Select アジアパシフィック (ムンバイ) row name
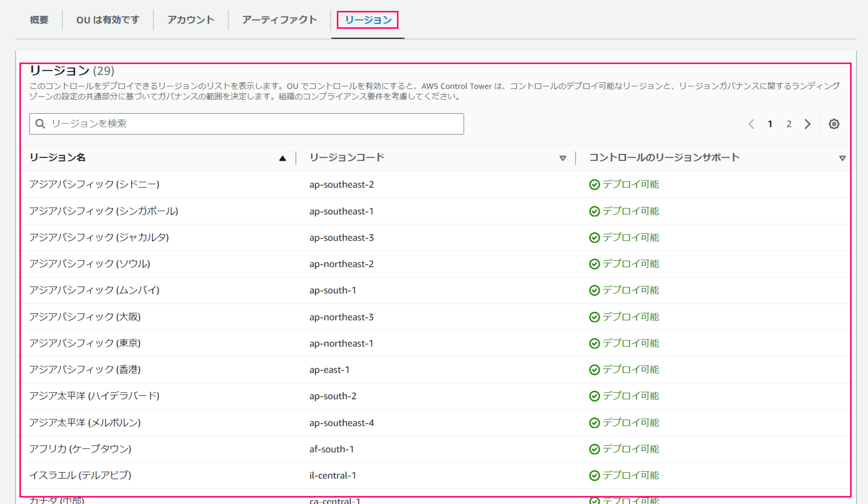868x504 pixels. point(94,290)
